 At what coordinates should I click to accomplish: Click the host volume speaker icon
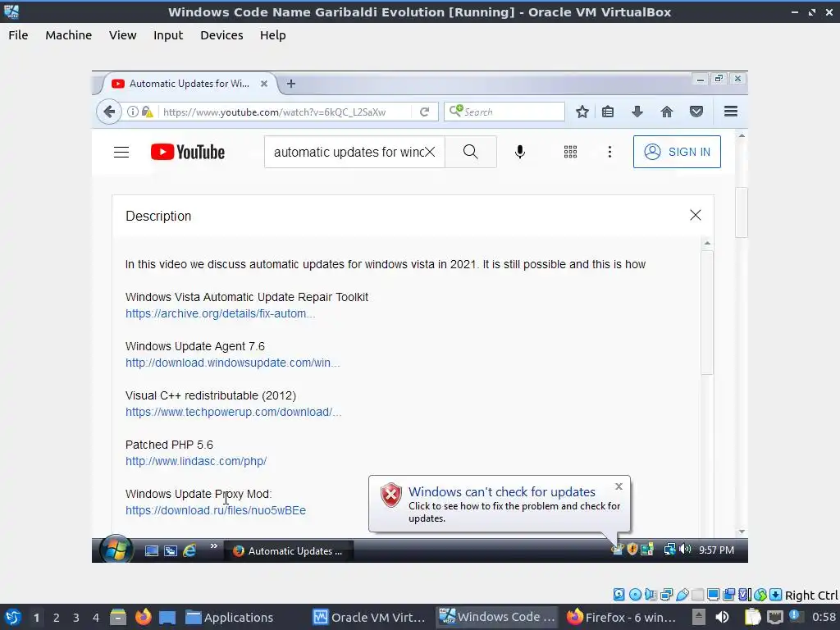pos(722,617)
